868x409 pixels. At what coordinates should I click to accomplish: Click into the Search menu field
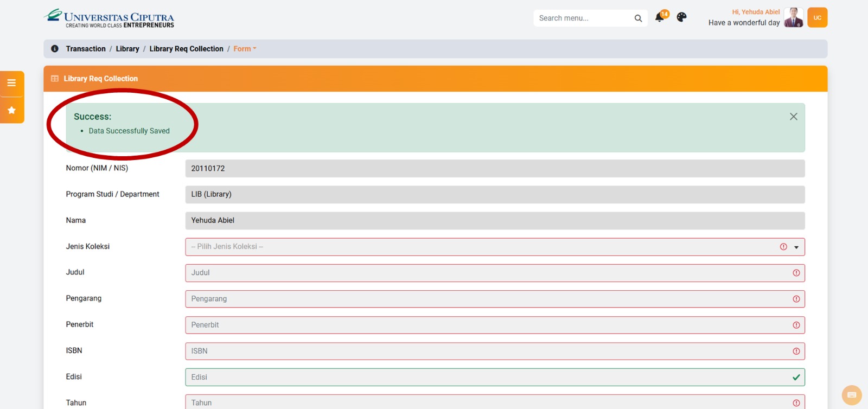(x=583, y=18)
